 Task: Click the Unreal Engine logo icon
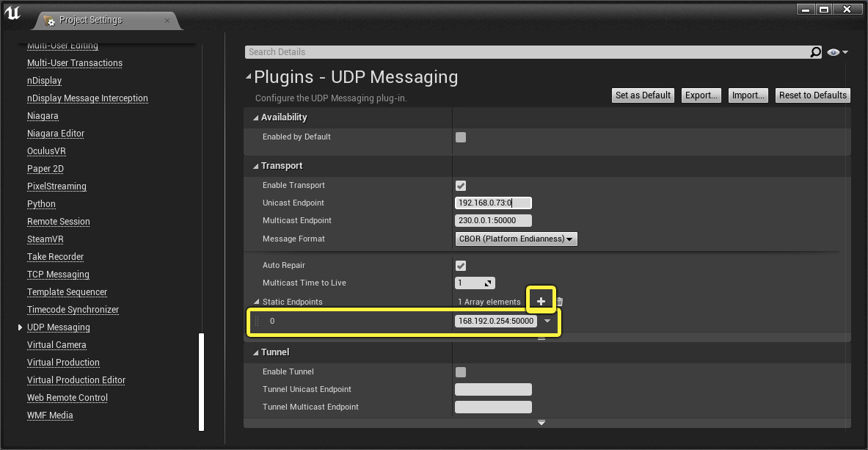pyautogui.click(x=12, y=13)
